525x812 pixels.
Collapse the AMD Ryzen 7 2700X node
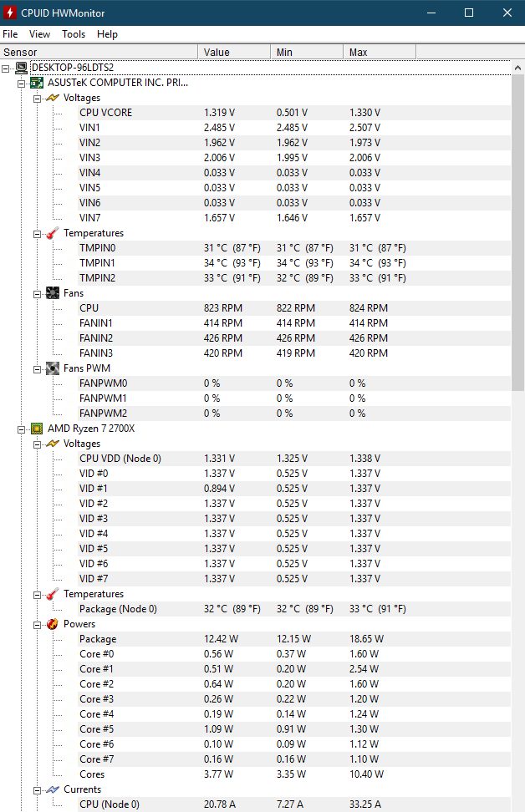tap(21, 429)
